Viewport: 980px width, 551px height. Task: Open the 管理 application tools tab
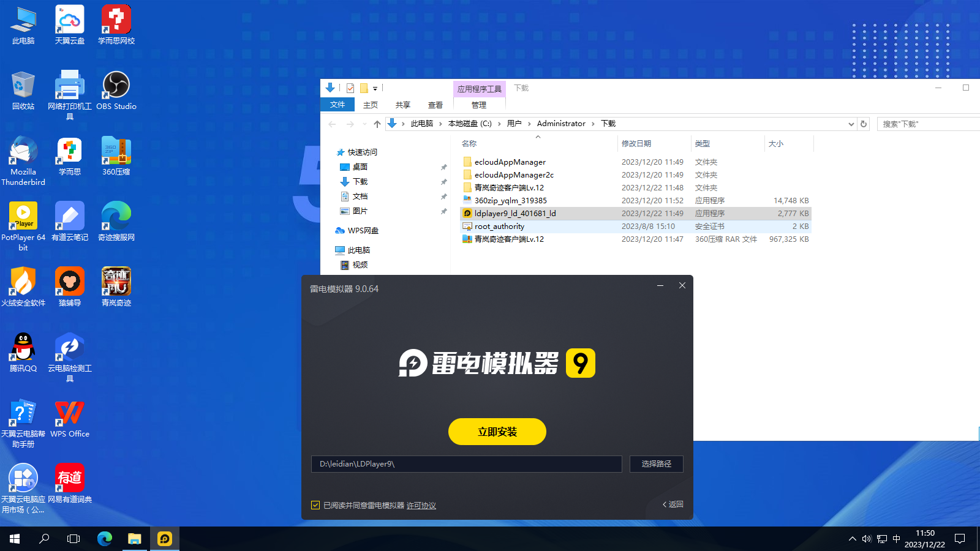pyautogui.click(x=479, y=105)
